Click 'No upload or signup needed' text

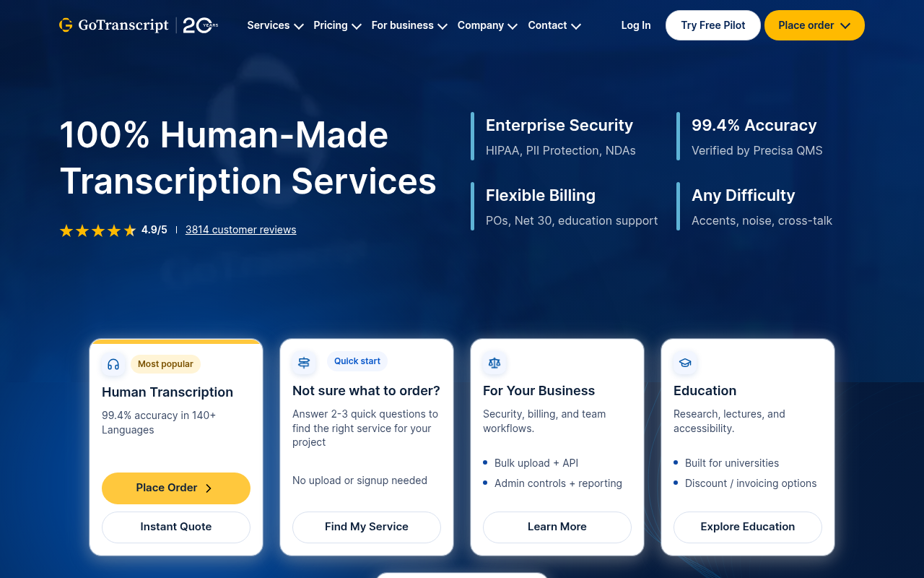click(x=359, y=480)
